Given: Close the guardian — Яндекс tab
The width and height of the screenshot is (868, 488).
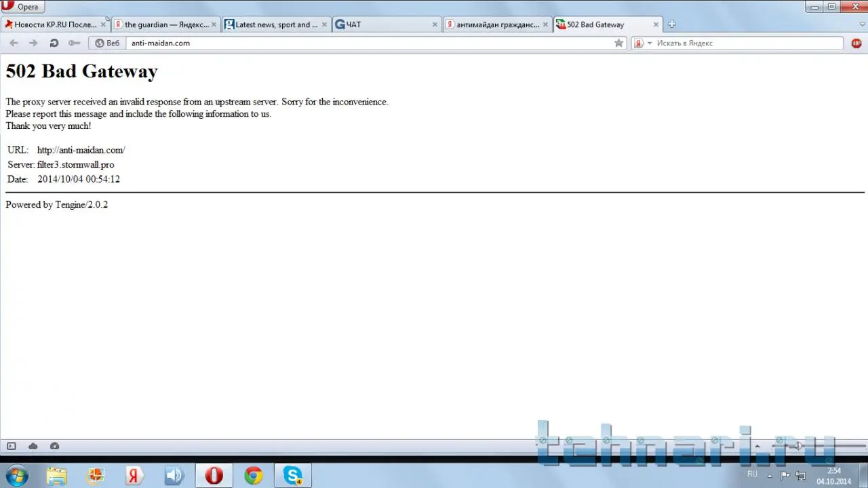Looking at the screenshot, I should pos(214,24).
